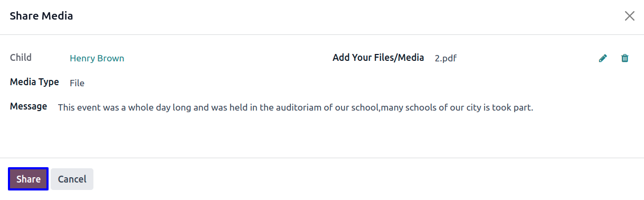Open the Henry Brown child record link
The image size is (644, 200).
97,58
